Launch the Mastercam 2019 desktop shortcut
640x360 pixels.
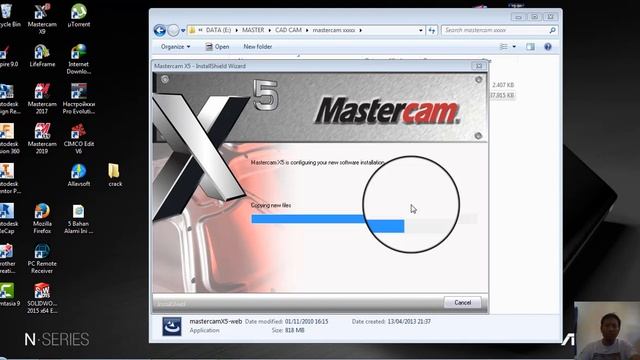[x=42, y=138]
